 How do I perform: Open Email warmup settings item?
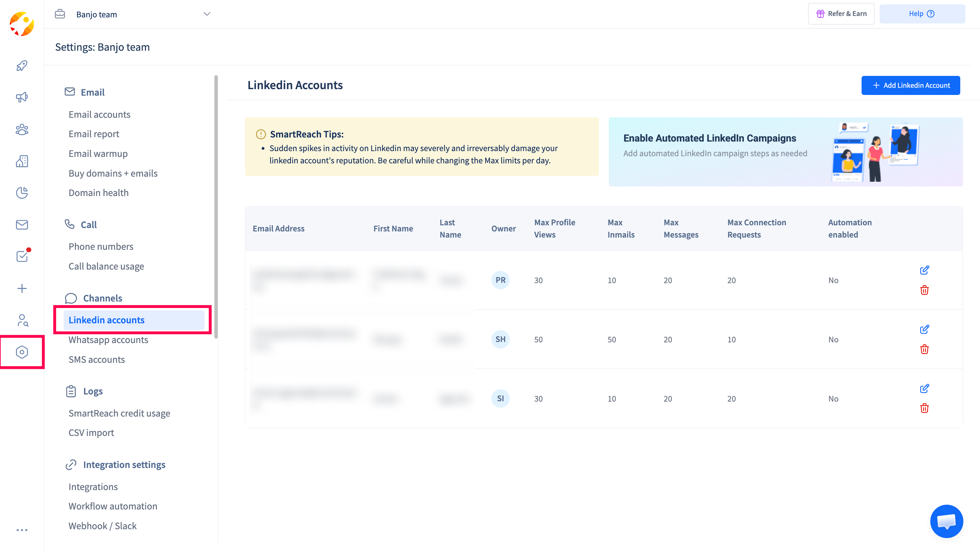coord(98,154)
